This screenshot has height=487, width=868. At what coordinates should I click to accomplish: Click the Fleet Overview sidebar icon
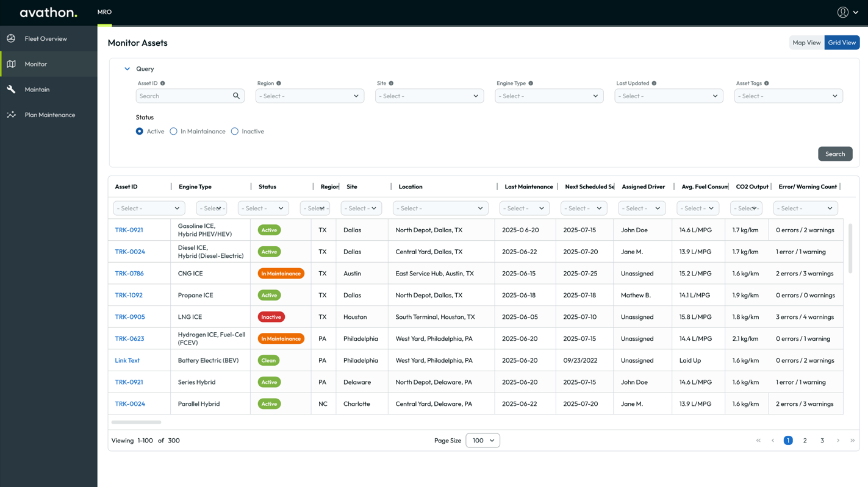tap(11, 38)
